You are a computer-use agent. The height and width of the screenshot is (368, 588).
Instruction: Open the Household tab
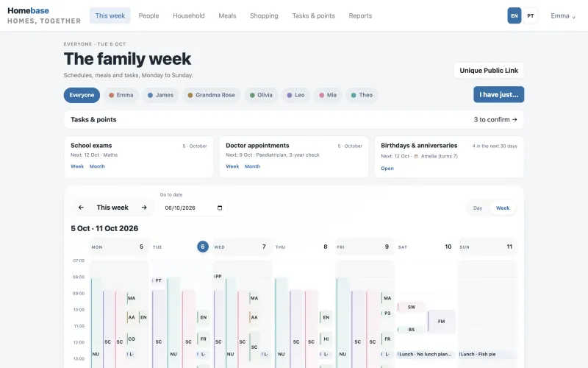coord(189,15)
